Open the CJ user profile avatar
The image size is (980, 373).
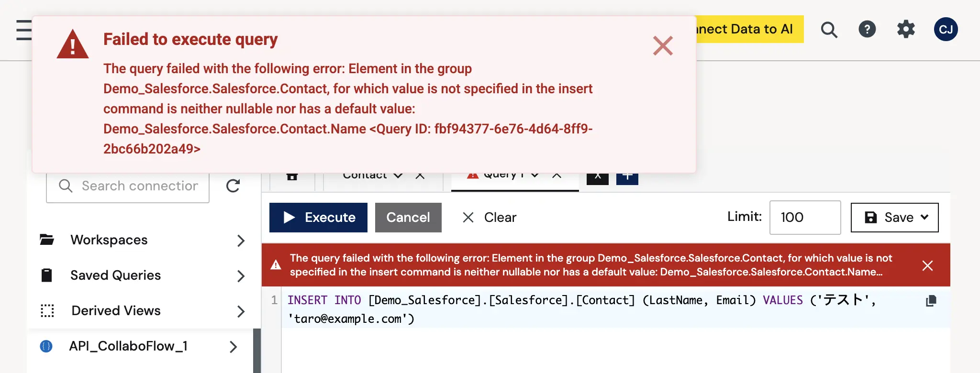(946, 29)
